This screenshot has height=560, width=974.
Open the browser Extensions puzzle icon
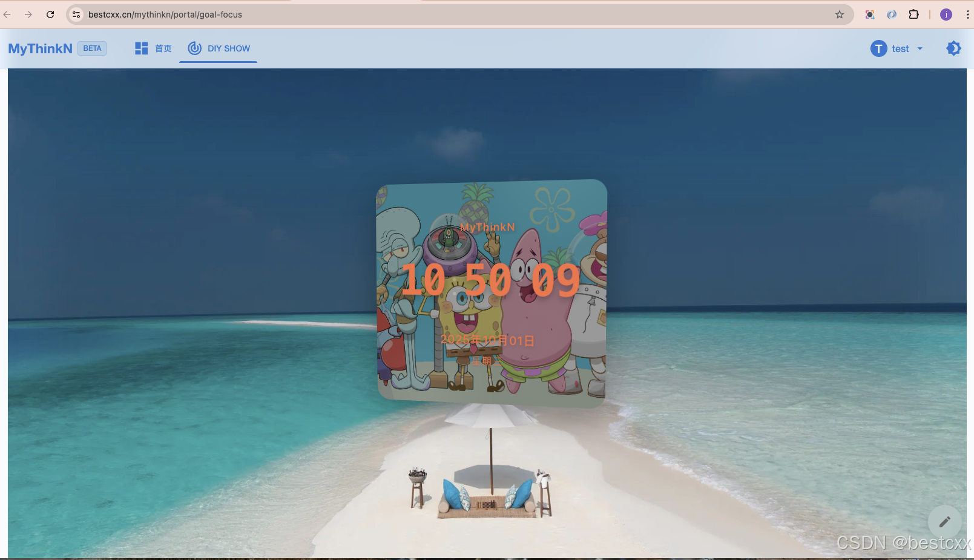pos(913,15)
